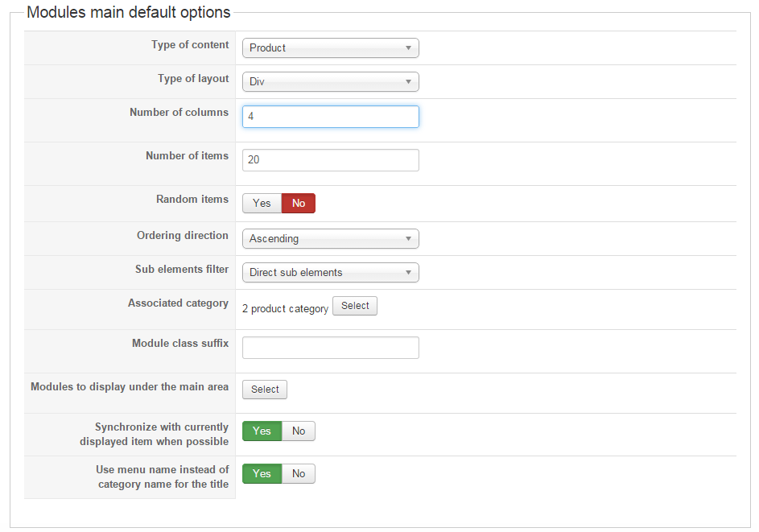The image size is (759, 532).
Task: Click the Number of columns field
Action: point(330,117)
